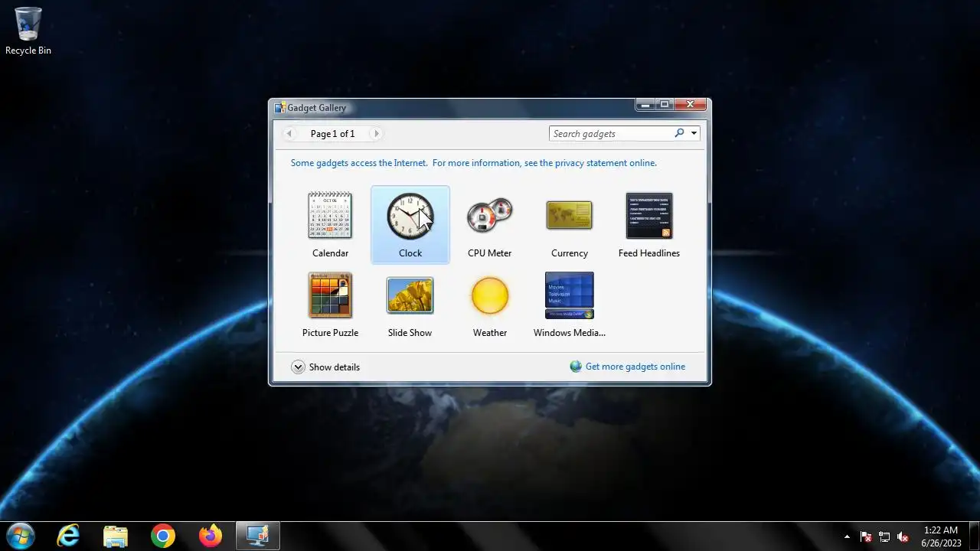Select the Slide Show gadget
Image resolution: width=980 pixels, height=551 pixels.
click(410, 295)
